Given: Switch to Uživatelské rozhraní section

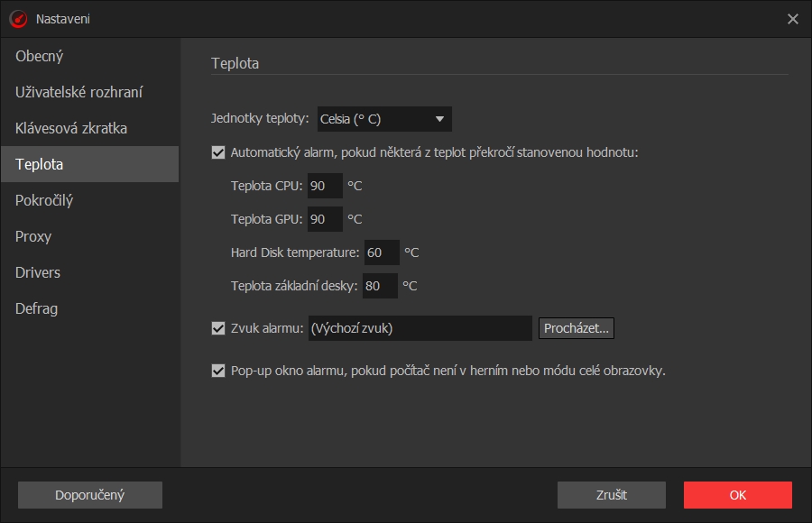Looking at the screenshot, I should [x=79, y=92].
